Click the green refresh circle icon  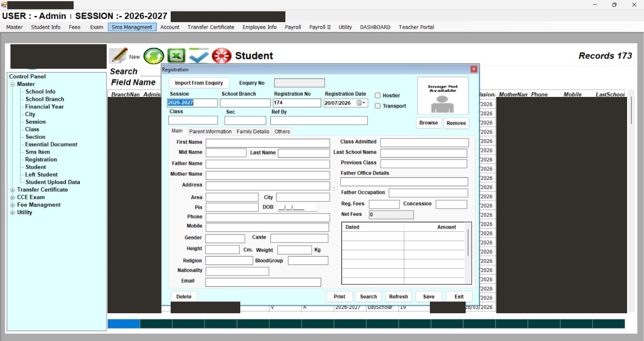pyautogui.click(x=154, y=56)
